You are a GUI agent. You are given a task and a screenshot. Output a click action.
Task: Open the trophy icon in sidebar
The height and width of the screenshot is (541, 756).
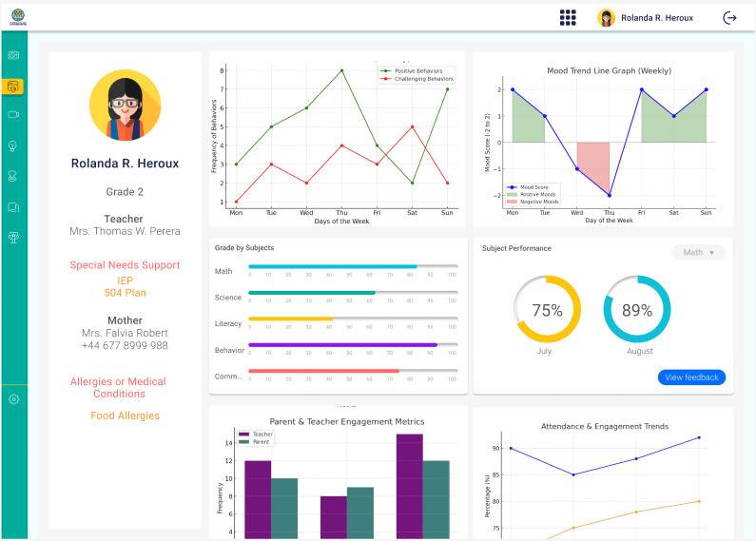click(13, 237)
